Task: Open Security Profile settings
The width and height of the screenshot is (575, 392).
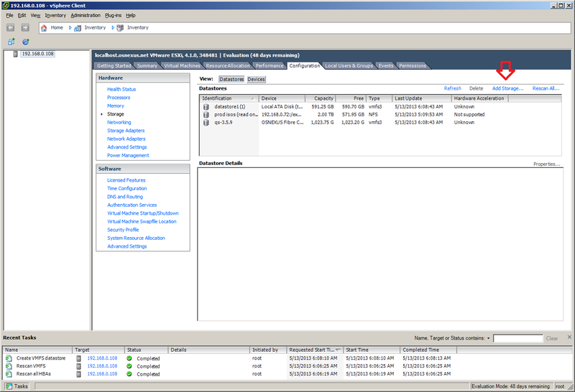Action: 123,230
